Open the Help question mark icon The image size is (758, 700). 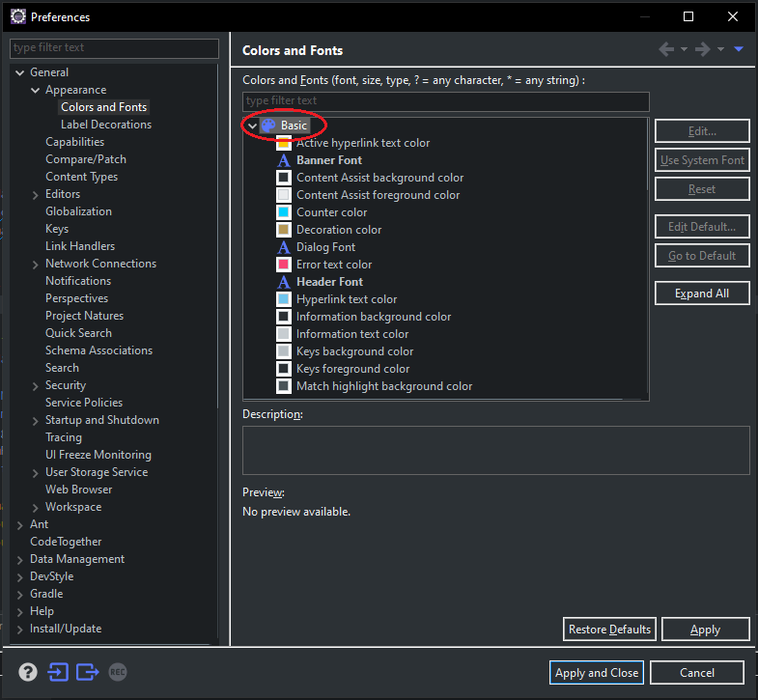pyautogui.click(x=28, y=672)
